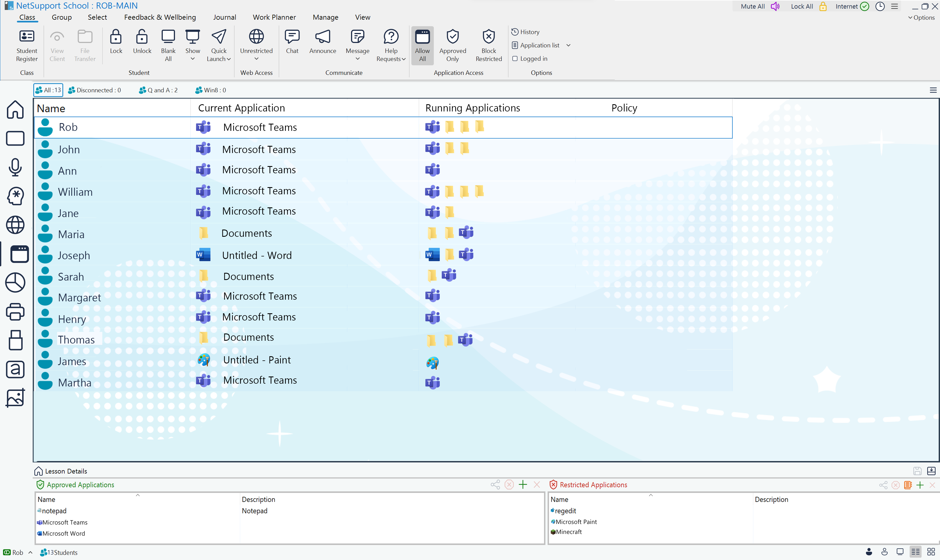Switch to the Work Planner tab

point(274,17)
